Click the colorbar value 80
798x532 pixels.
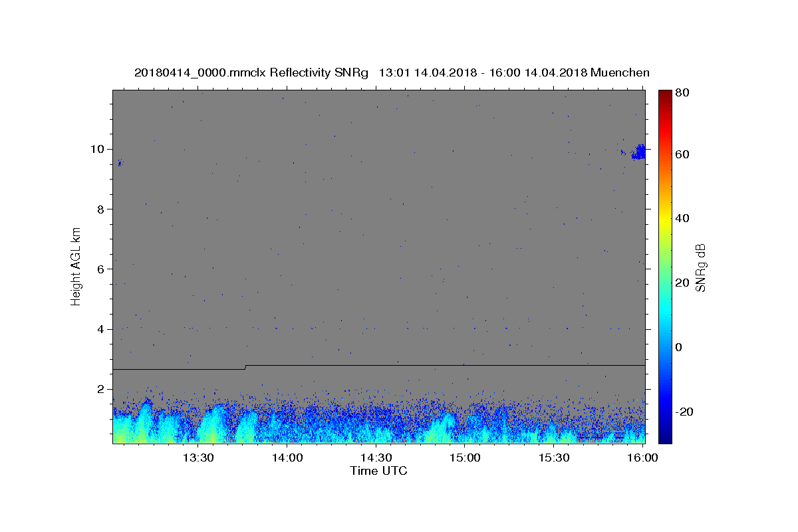[x=684, y=93]
